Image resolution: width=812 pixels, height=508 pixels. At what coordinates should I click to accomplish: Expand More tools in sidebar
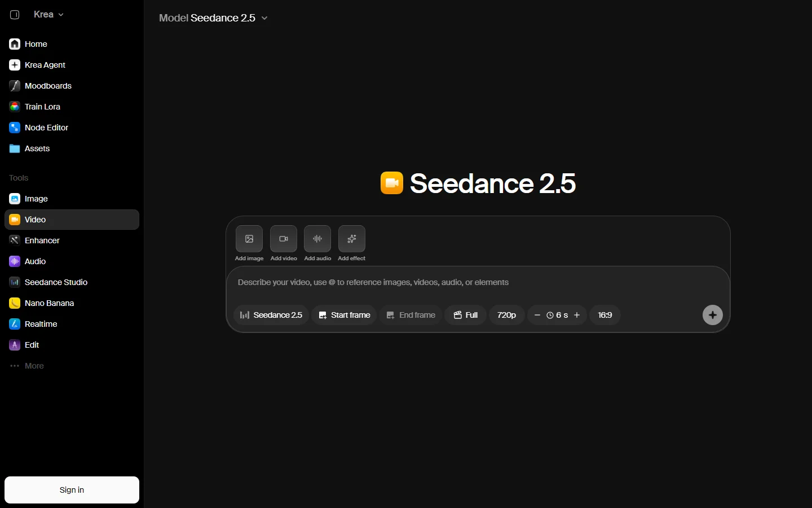(72, 366)
